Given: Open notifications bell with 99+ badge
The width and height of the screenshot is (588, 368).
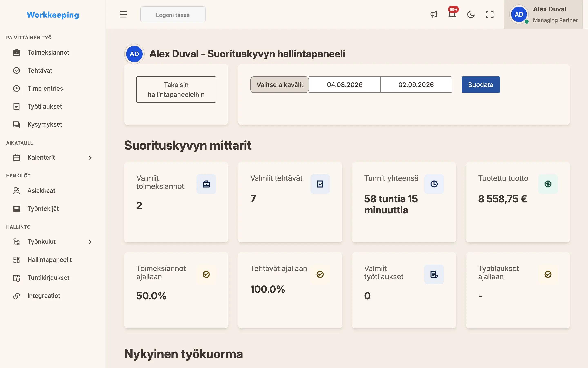Looking at the screenshot, I should coord(452,13).
